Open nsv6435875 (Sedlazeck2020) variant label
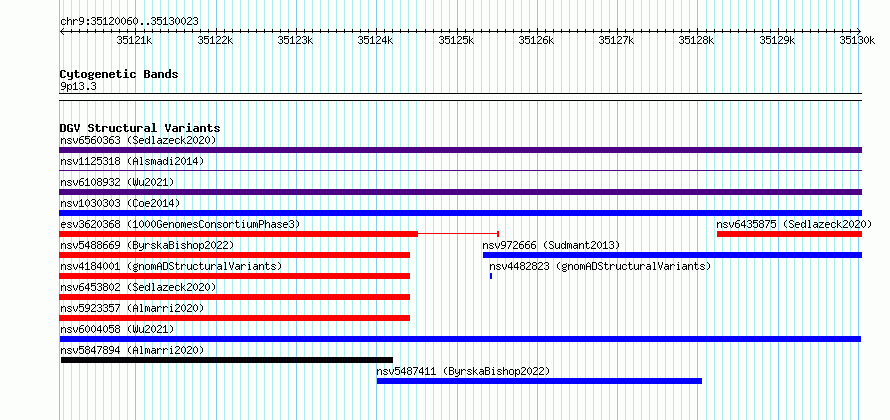Screen dimensions: 890x420 (794, 224)
